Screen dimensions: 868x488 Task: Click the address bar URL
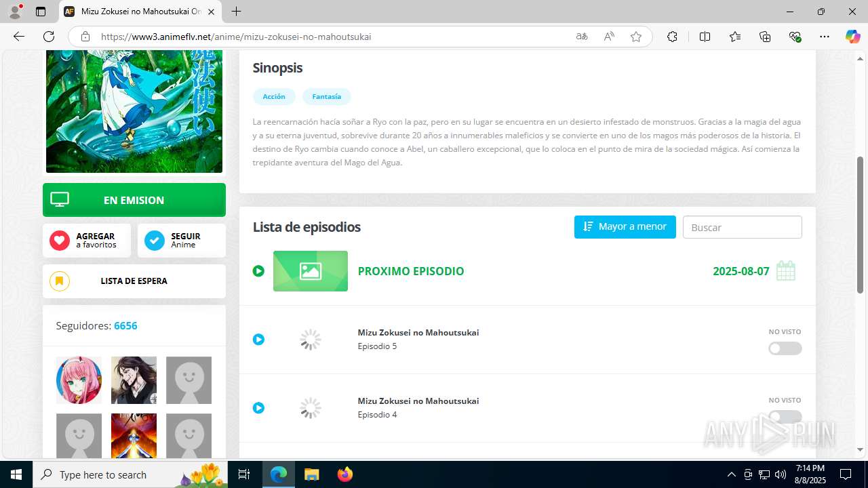point(236,37)
